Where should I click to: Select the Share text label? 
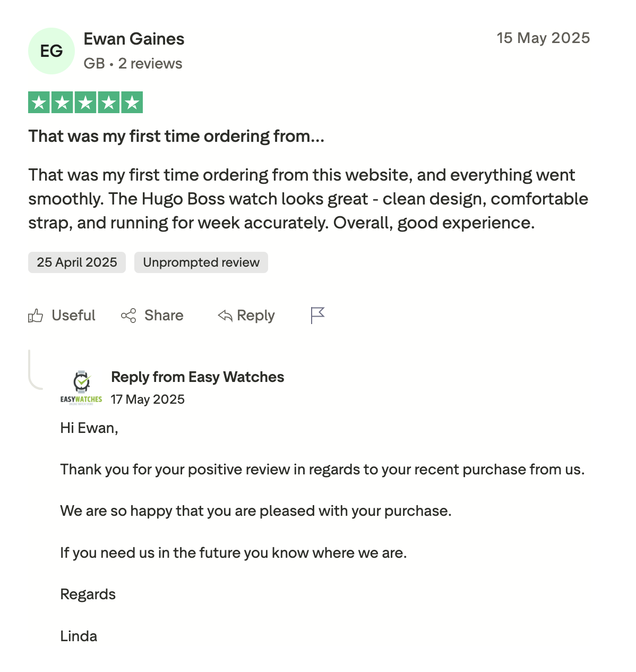coord(164,316)
